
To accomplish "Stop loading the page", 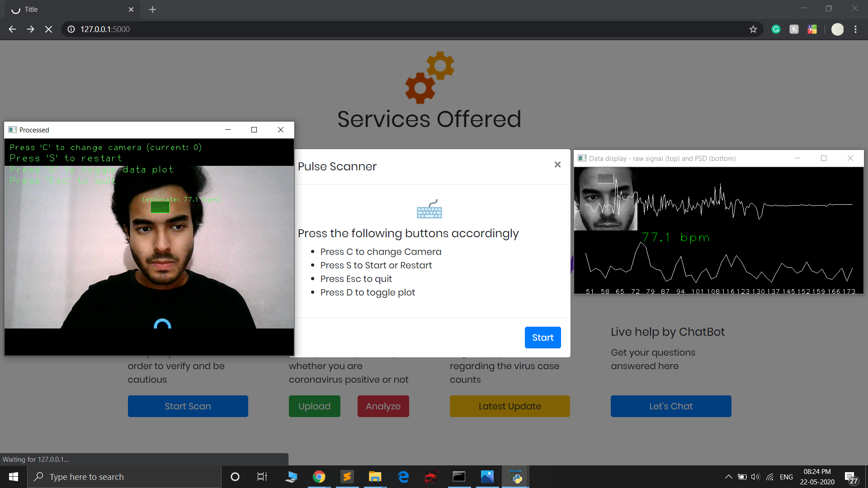I will (x=48, y=29).
